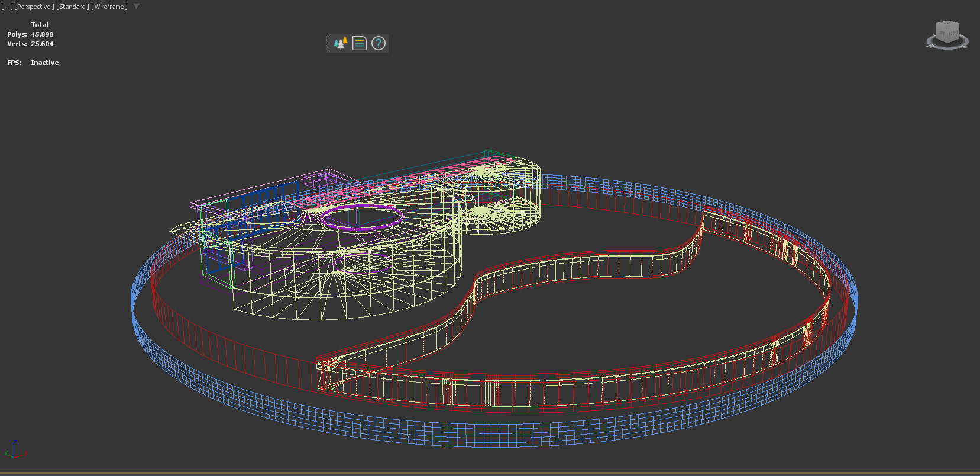Open the [+] viewport general menu
This screenshot has width=980, height=476.
coord(7,7)
